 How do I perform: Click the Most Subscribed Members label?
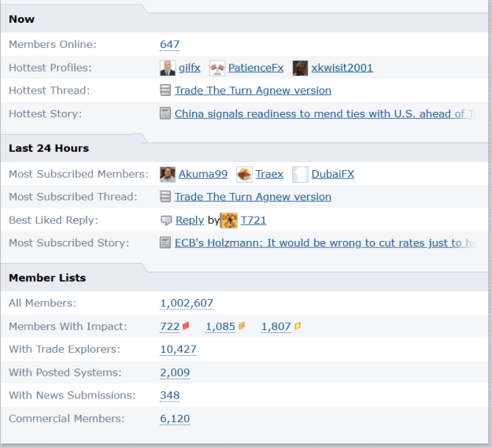coord(79,174)
